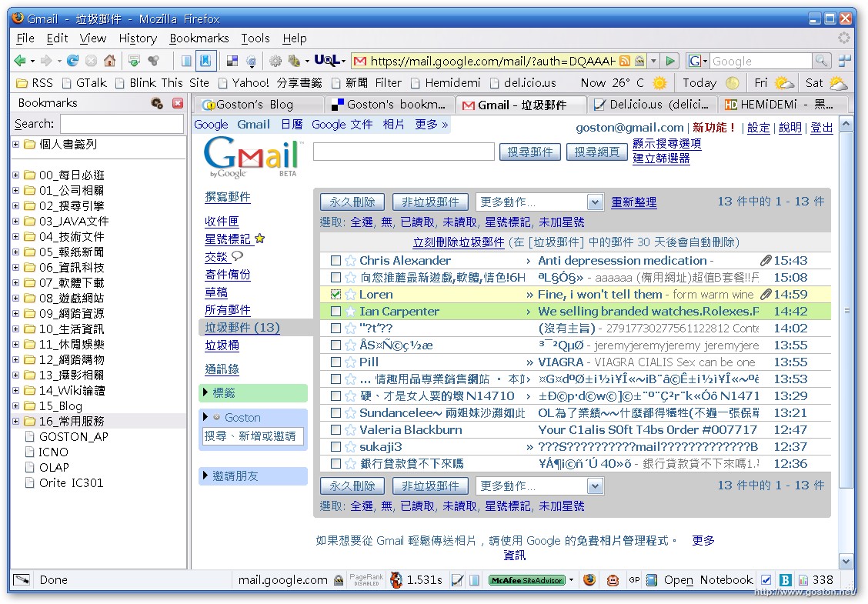Click the 重新整理 refresh link
The width and height of the screenshot is (868, 604).
634,202
